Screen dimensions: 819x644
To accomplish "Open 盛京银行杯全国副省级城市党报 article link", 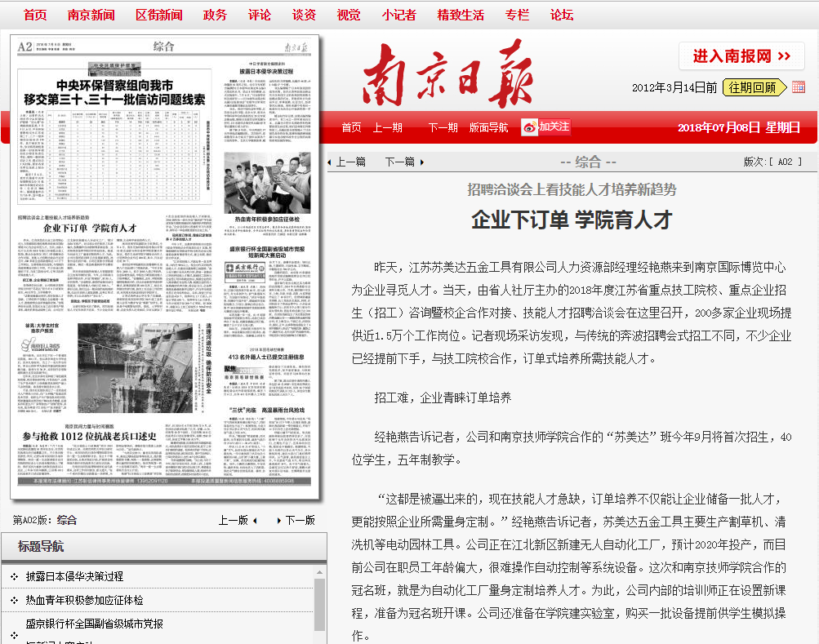I will coord(94,624).
